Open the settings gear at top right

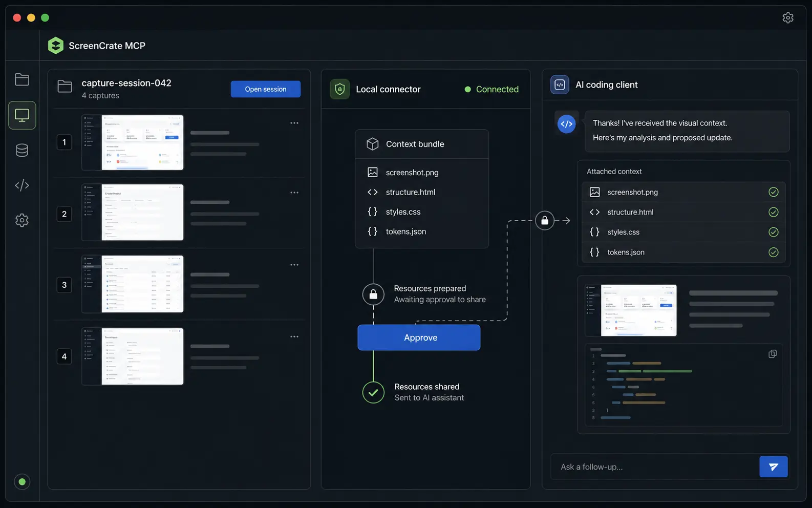tap(788, 17)
